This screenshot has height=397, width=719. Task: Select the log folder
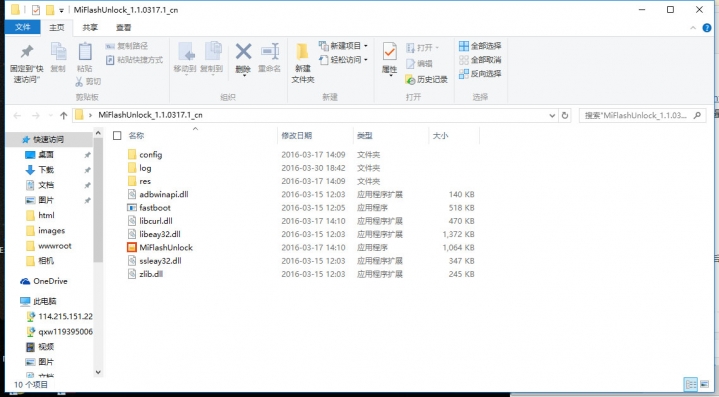(x=139, y=168)
